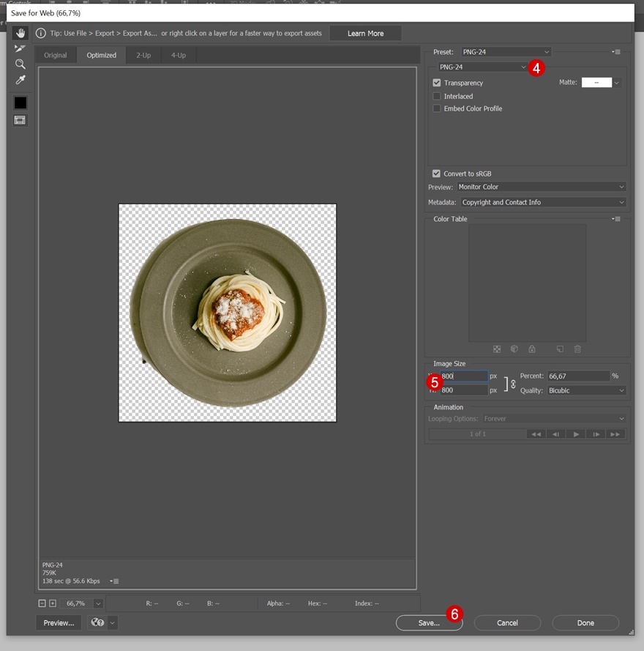Click the Save... button
The image size is (644, 651).
coord(429,623)
